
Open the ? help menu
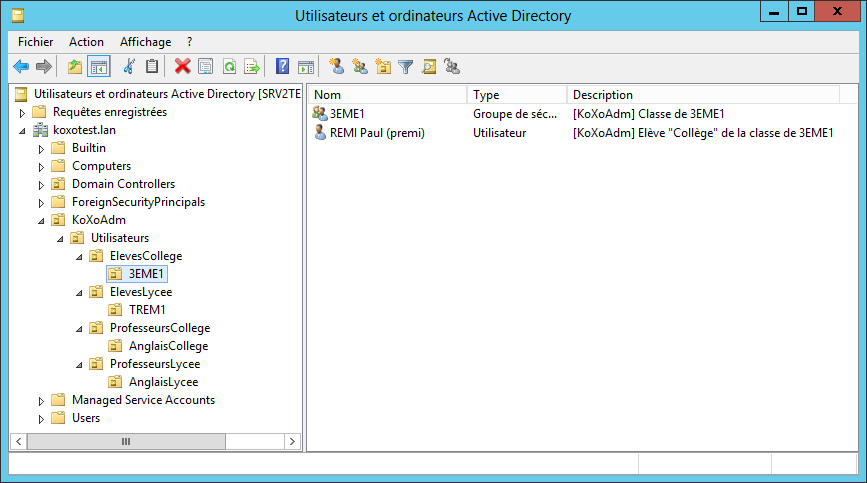(190, 42)
